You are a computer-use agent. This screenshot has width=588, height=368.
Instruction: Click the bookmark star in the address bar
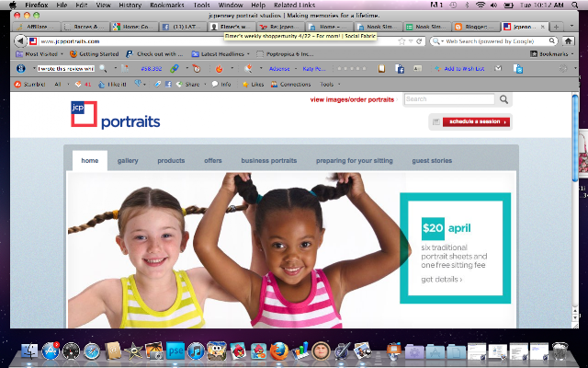point(401,41)
